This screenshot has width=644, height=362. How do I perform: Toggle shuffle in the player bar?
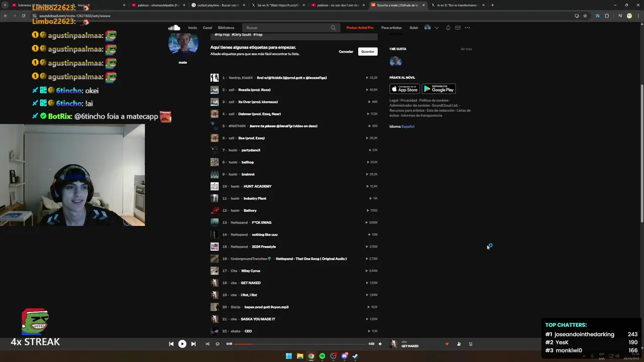[x=207, y=344]
